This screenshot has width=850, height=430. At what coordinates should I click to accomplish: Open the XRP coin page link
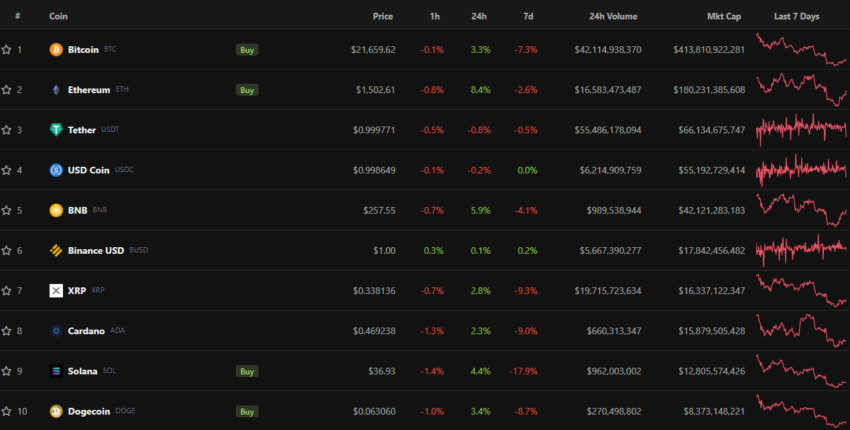coord(77,291)
